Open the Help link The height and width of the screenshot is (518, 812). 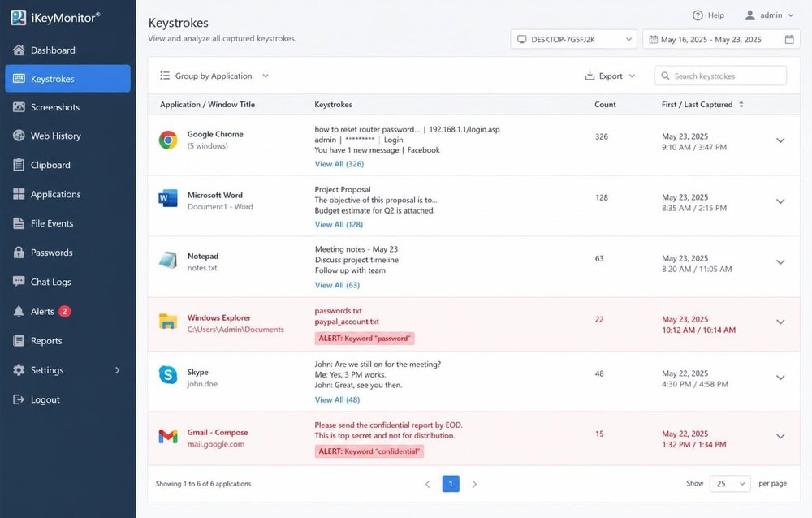pyautogui.click(x=708, y=15)
